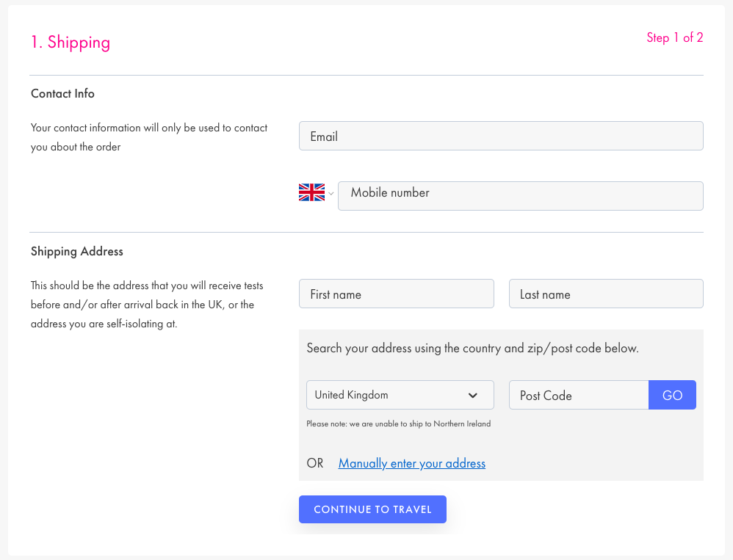Screen dimensions: 733x560
Task: Click into the Mobile number field
Action: pos(520,196)
